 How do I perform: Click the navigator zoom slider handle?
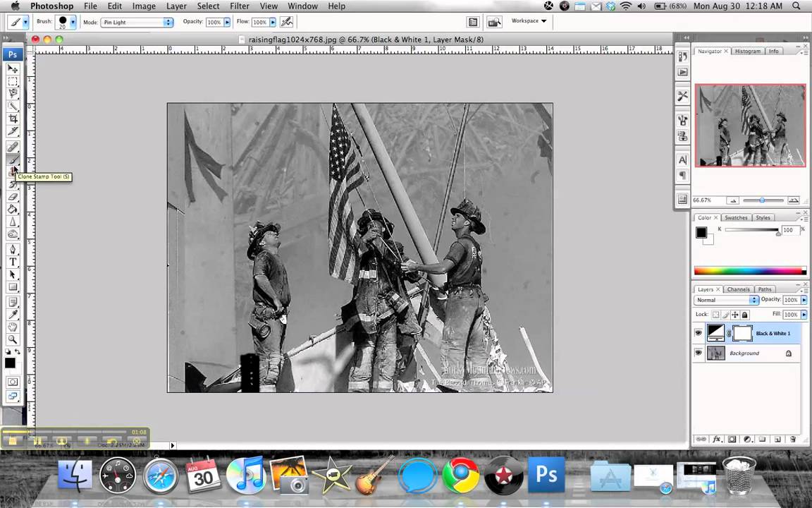762,200
